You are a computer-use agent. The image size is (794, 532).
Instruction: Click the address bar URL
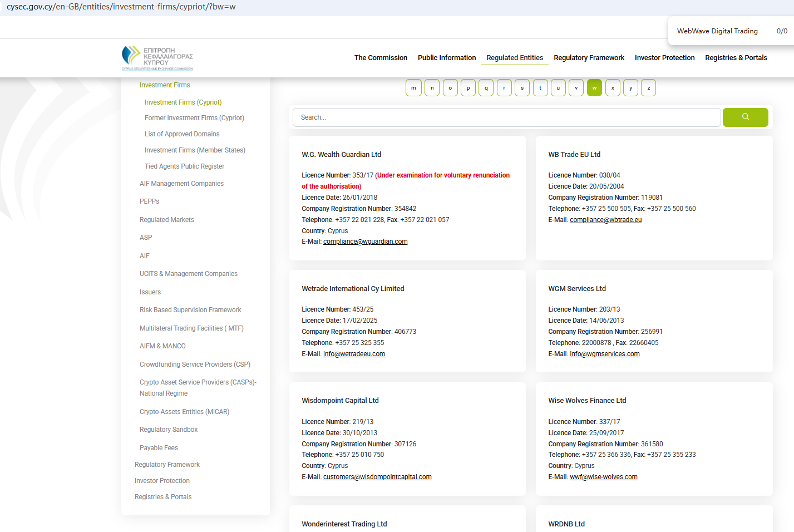[x=121, y=7]
